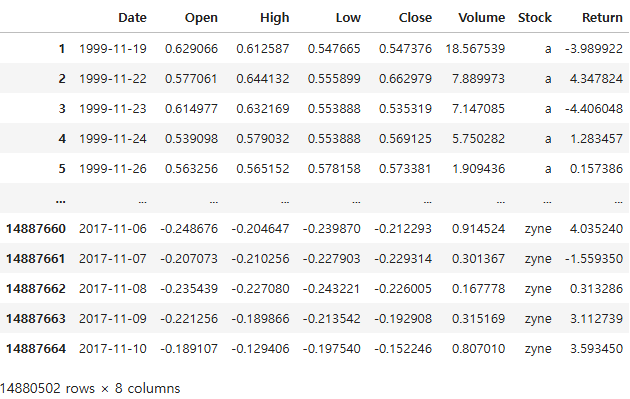This screenshot has height=399, width=630.
Task: Click Volume value 18.567539
Action: pos(475,49)
